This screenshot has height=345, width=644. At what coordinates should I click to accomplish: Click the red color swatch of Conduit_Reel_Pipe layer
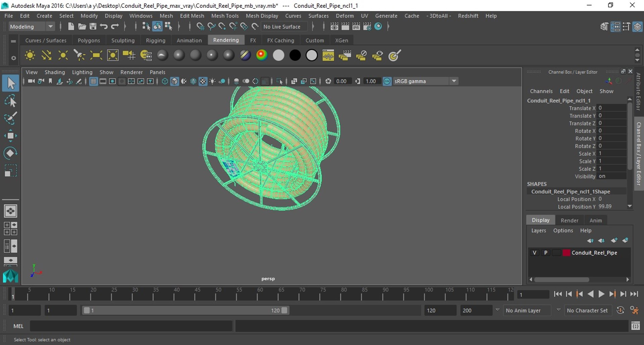[x=566, y=253]
